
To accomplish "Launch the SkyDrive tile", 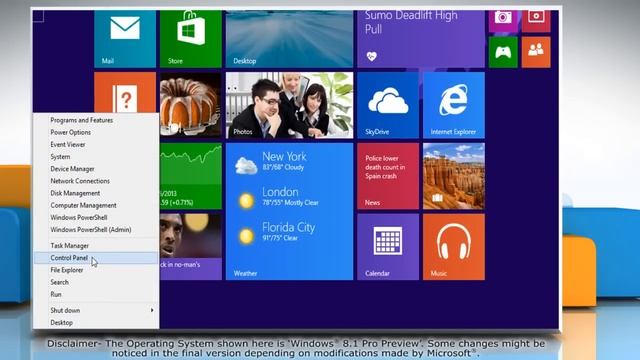I will coord(388,105).
